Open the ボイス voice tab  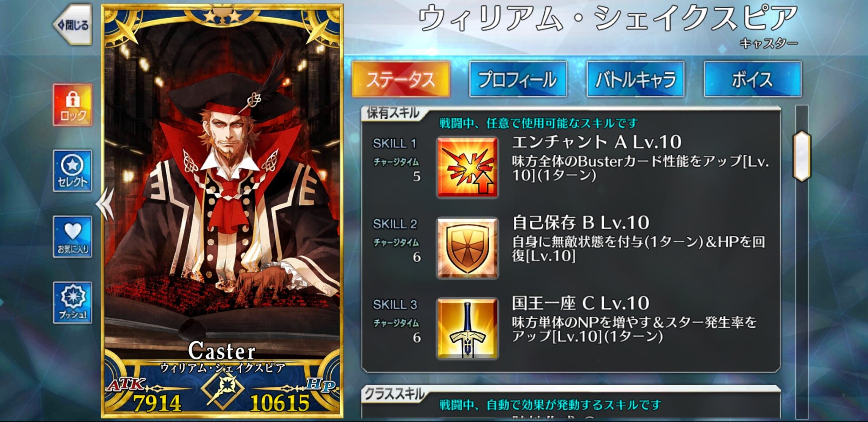753,79
